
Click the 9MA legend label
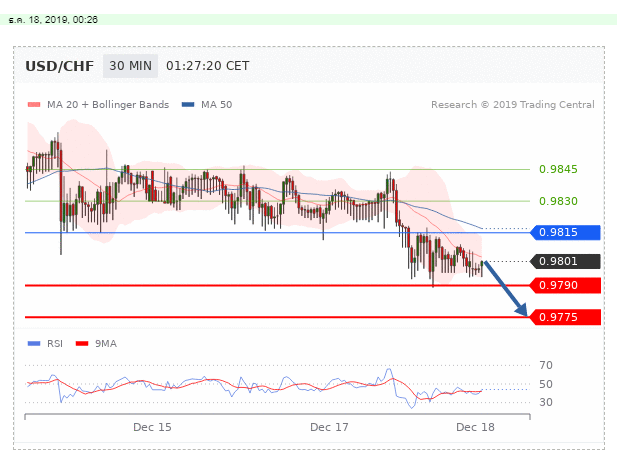coord(106,344)
